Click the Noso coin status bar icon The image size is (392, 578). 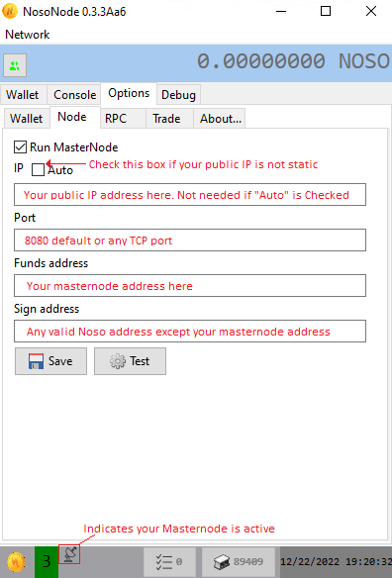click(16, 562)
